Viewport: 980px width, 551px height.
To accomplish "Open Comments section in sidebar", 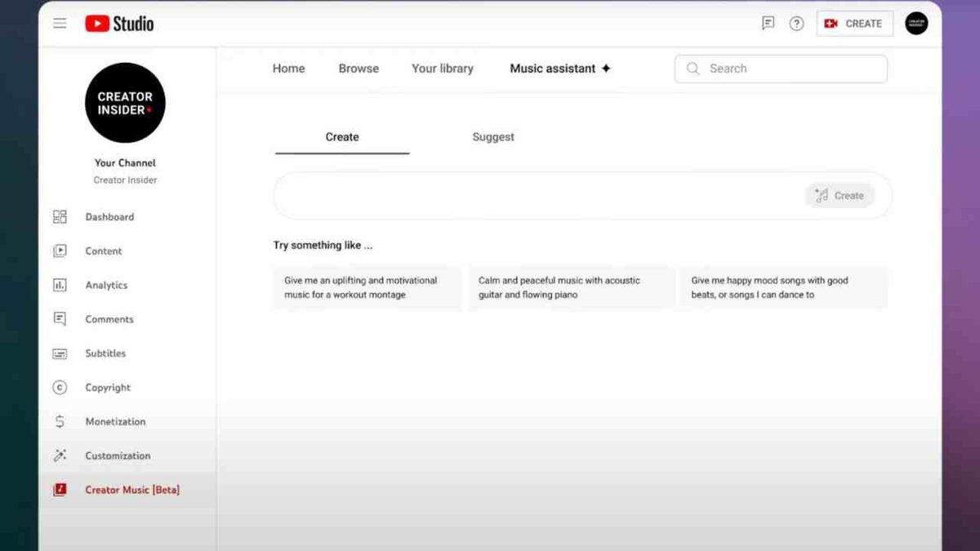I will click(109, 319).
